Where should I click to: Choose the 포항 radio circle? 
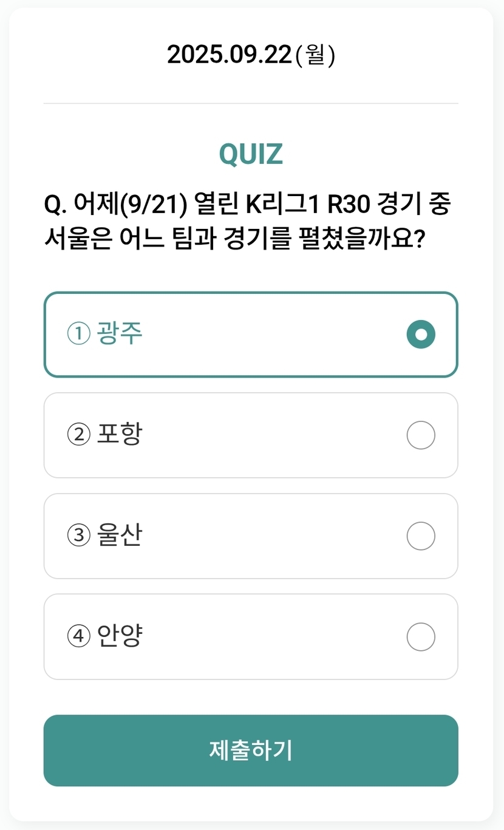pos(421,435)
